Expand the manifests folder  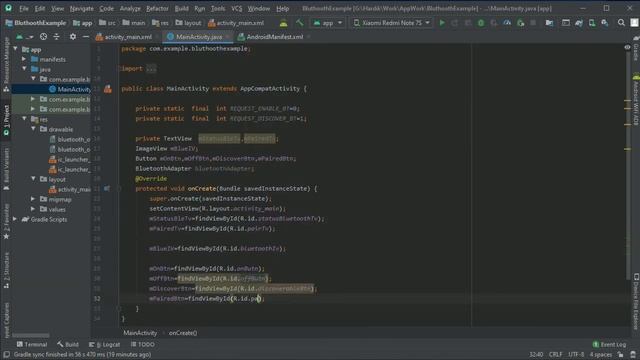pos(24,59)
